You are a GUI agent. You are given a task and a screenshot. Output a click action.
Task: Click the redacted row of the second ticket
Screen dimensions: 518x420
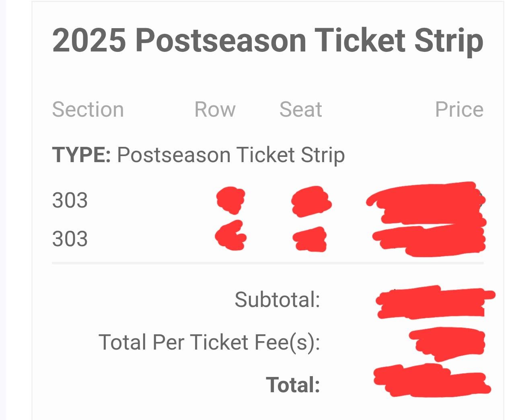(x=230, y=236)
